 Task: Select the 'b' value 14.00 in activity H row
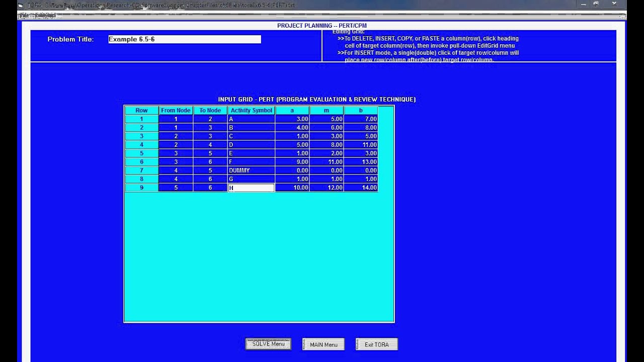coord(361,188)
